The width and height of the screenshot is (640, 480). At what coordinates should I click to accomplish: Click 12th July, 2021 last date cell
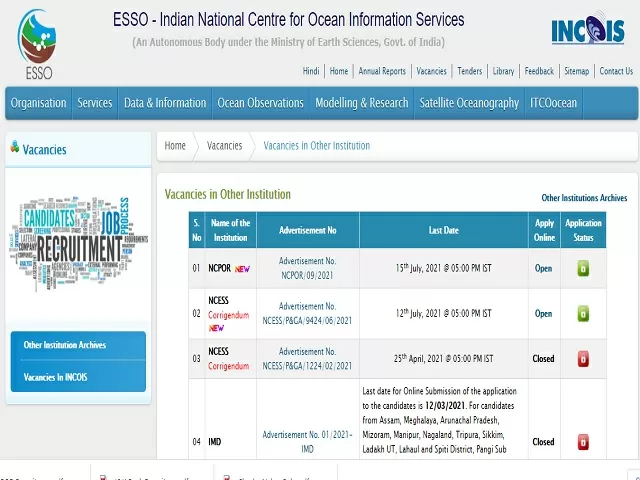444,313
